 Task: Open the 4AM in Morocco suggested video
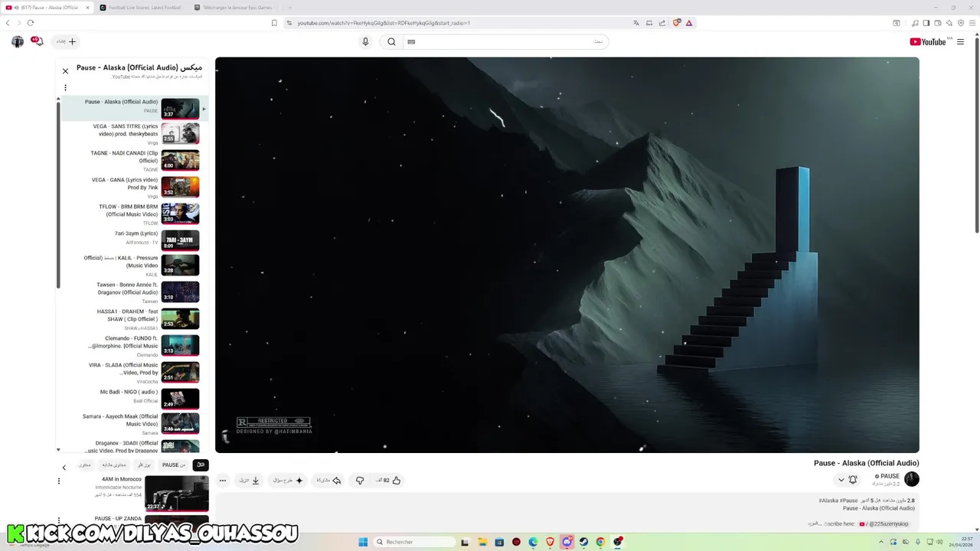(x=177, y=494)
